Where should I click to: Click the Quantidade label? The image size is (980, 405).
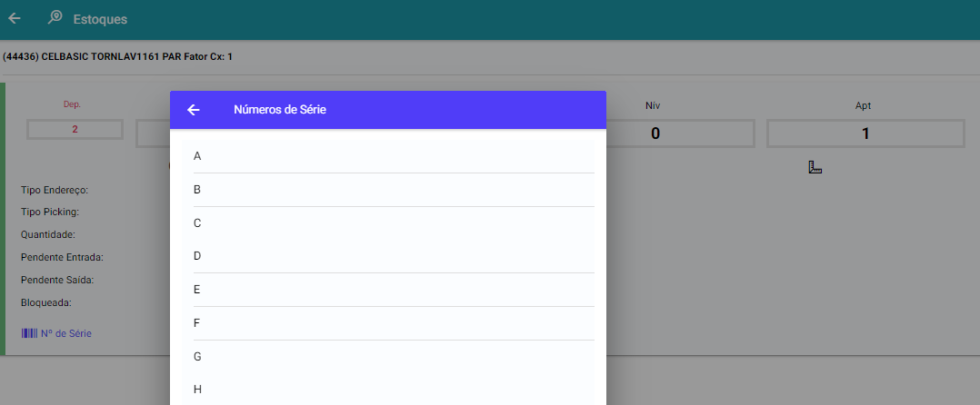click(x=48, y=234)
